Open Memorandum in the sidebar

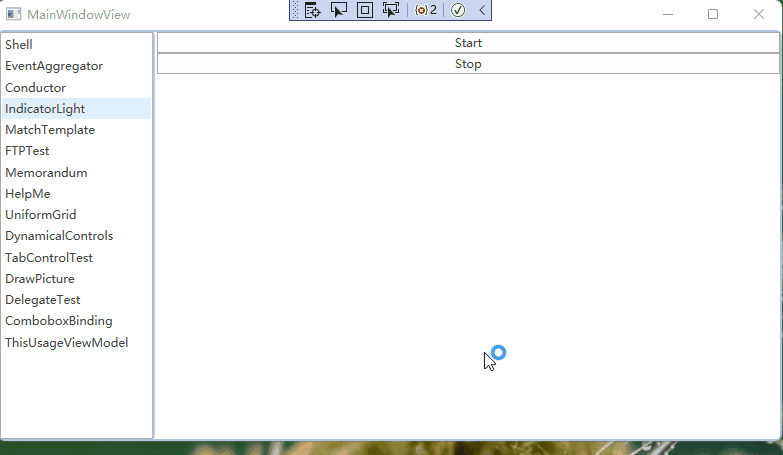46,172
